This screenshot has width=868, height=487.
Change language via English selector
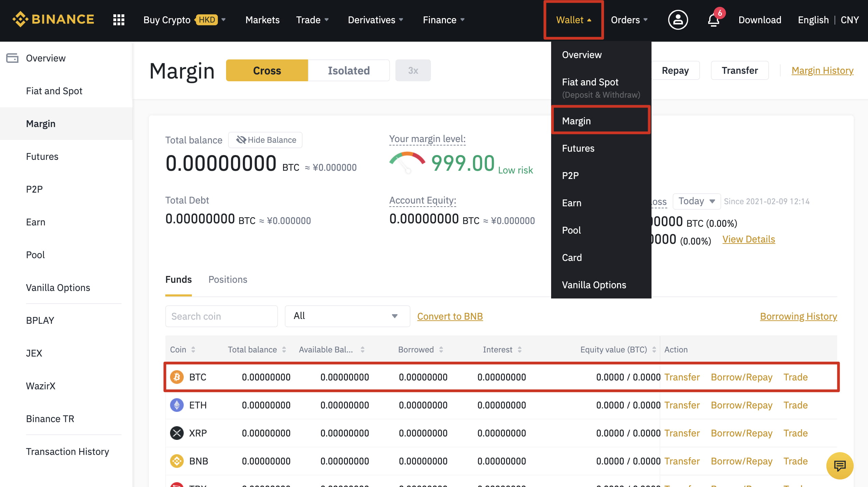pos(813,20)
